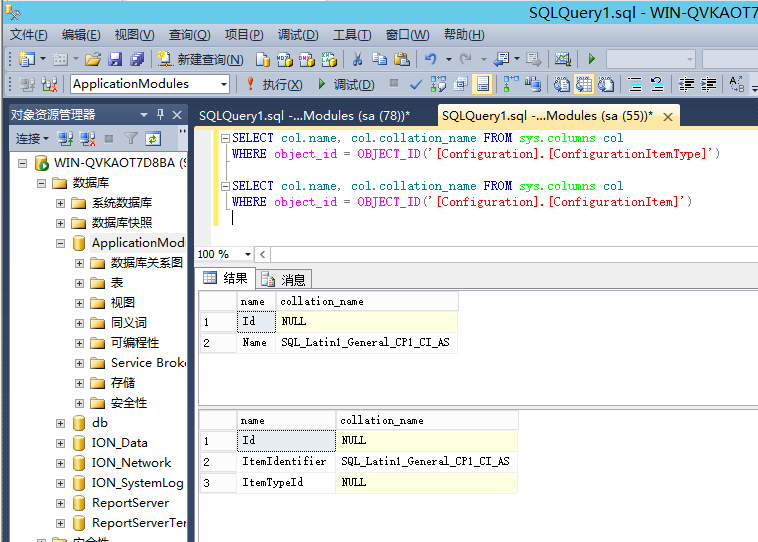Save all open files
Image resolution: width=758 pixels, height=542 pixels.
tap(137, 59)
